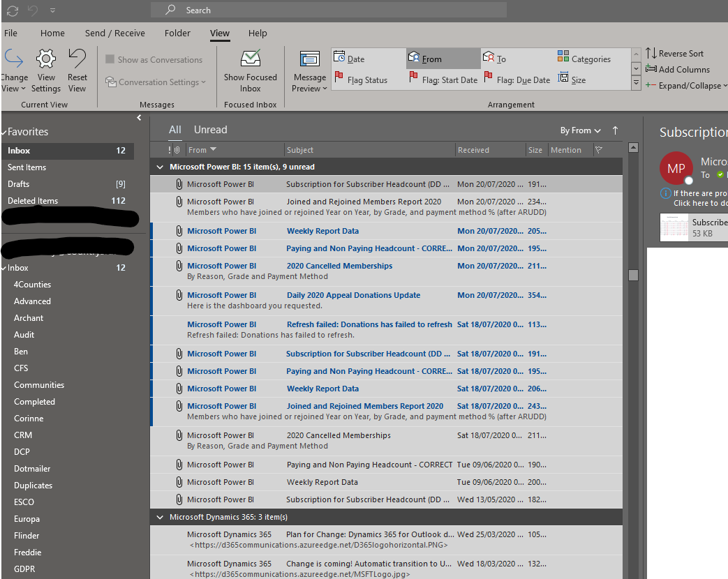This screenshot has width=728, height=579.
Task: Open the Drafts folder
Action: pyautogui.click(x=68, y=184)
